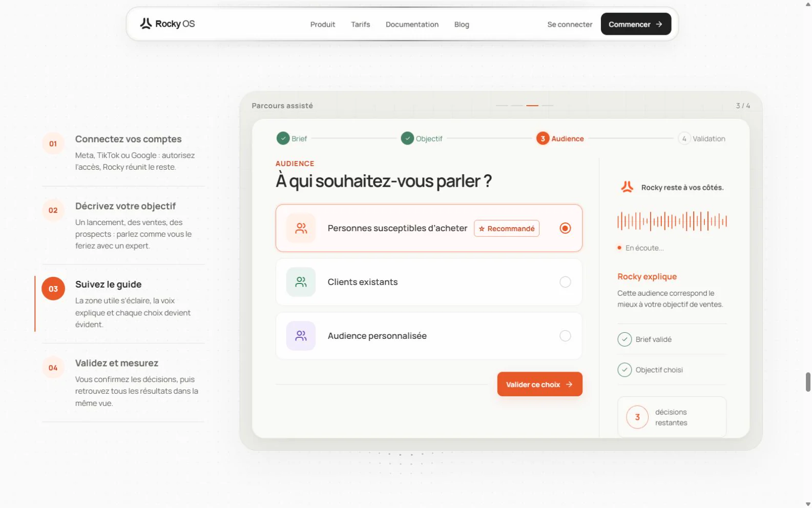
Task: Select the Connectez vos comptes step
Action: coord(123,152)
